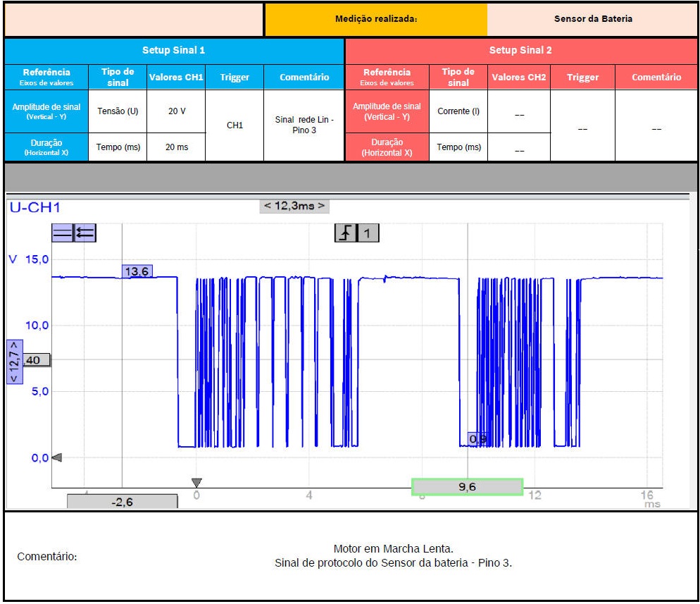The image size is (700, 604).
Task: Click the Medição realizada orange cell
Action: 376,19
